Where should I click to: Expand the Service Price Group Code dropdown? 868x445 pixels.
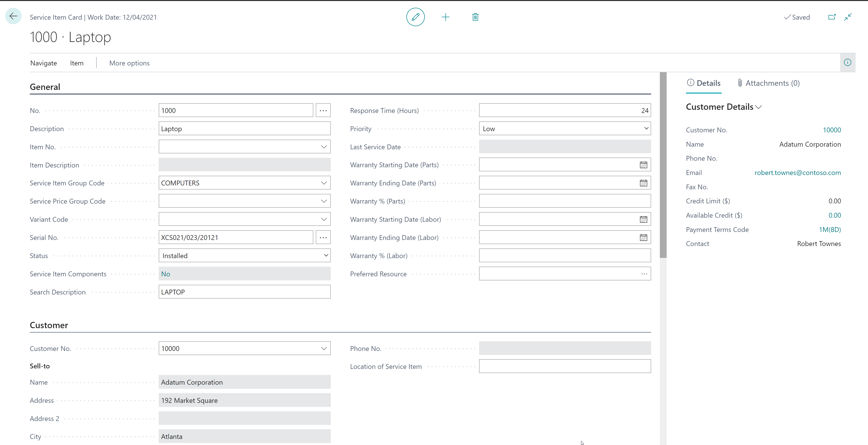click(324, 201)
